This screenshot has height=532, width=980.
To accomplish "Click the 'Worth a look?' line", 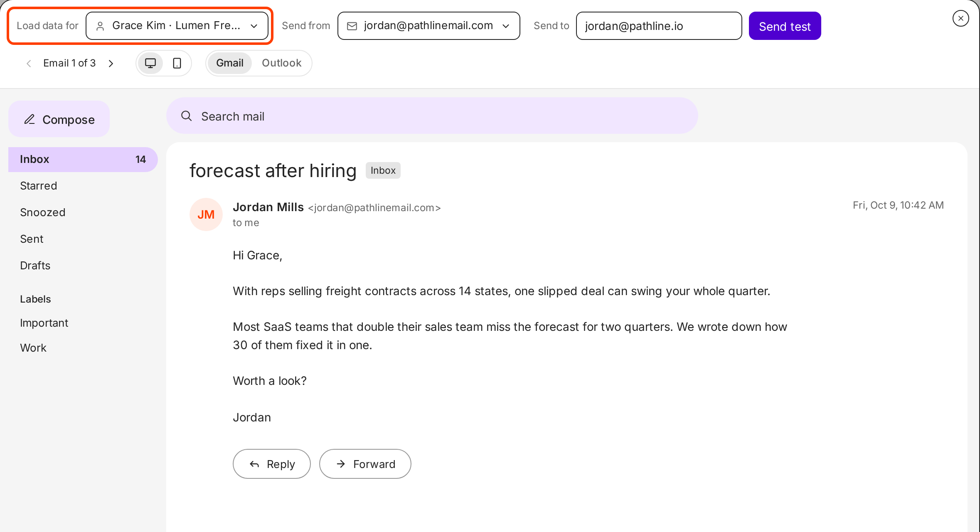I will (270, 381).
